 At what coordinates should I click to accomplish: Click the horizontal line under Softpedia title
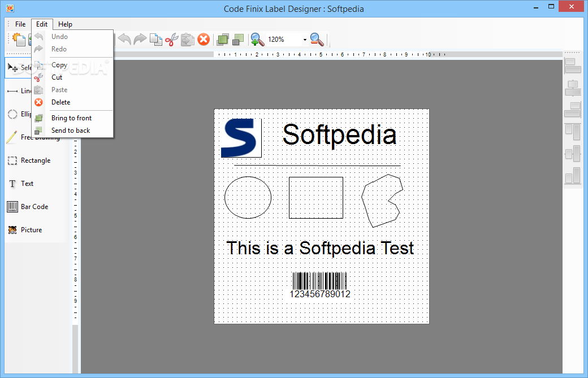click(317, 165)
